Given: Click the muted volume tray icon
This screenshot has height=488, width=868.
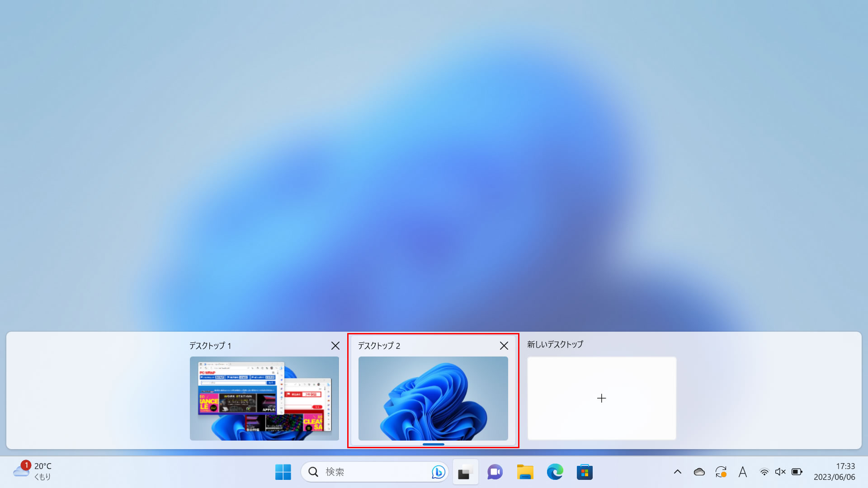Looking at the screenshot, I should (x=780, y=472).
